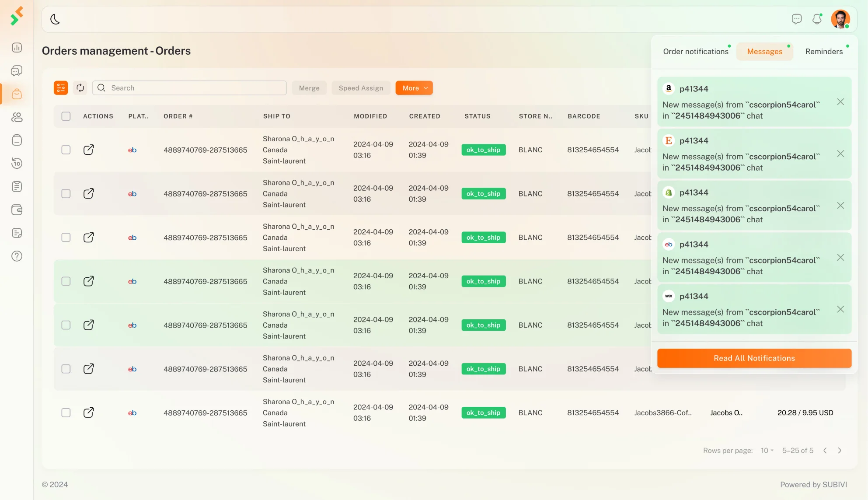Open the chat bubble icon in header
Viewport: 868px width, 500px height.
tap(796, 19)
